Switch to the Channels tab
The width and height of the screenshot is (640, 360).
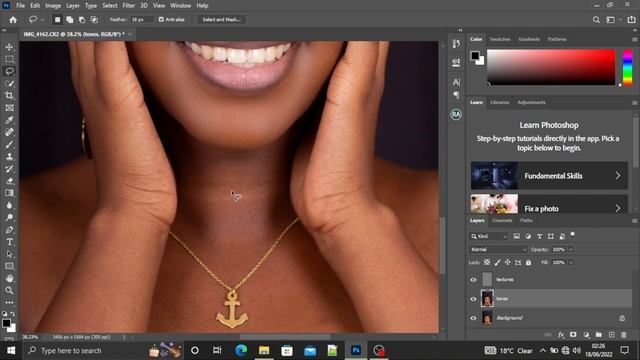tap(502, 220)
